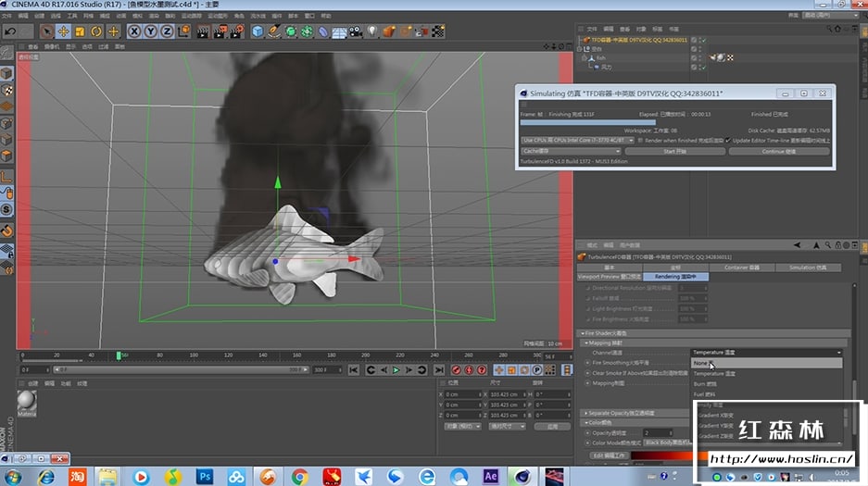This screenshot has height=486, width=868.
Task: Move the timeline playhead at frame 56
Action: click(119, 355)
